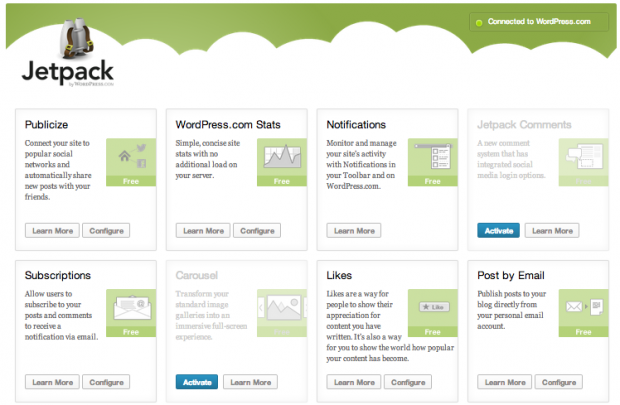
Task: Select the Likes heading
Action: coord(339,275)
